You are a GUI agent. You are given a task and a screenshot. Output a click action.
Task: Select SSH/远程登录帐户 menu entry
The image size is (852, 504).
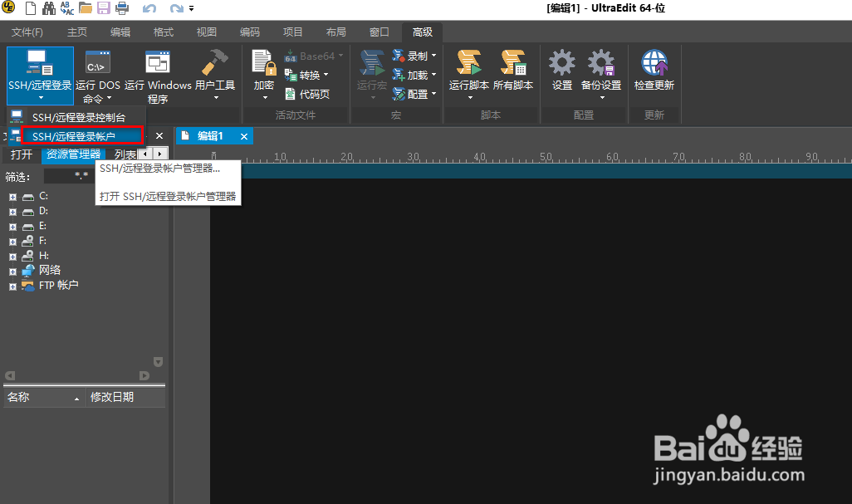[76, 136]
